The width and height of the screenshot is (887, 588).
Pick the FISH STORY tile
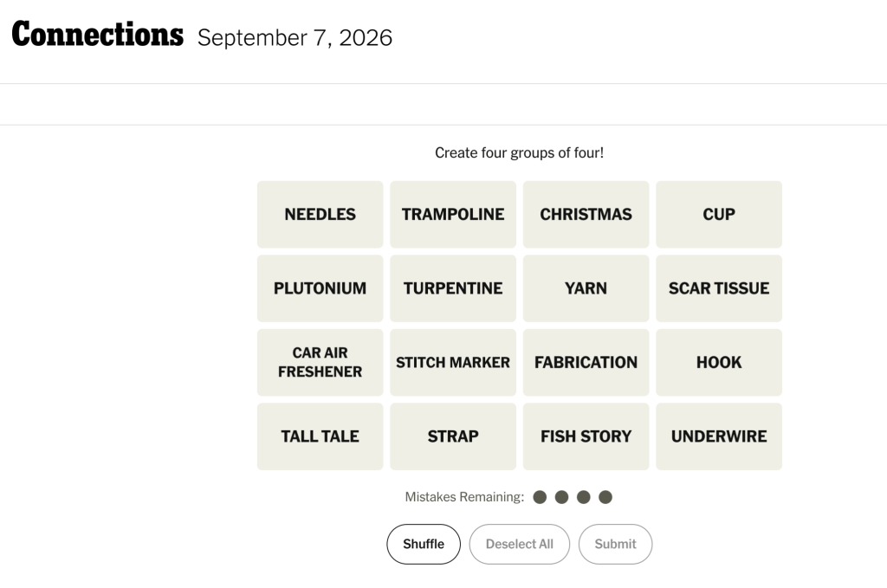coord(586,436)
